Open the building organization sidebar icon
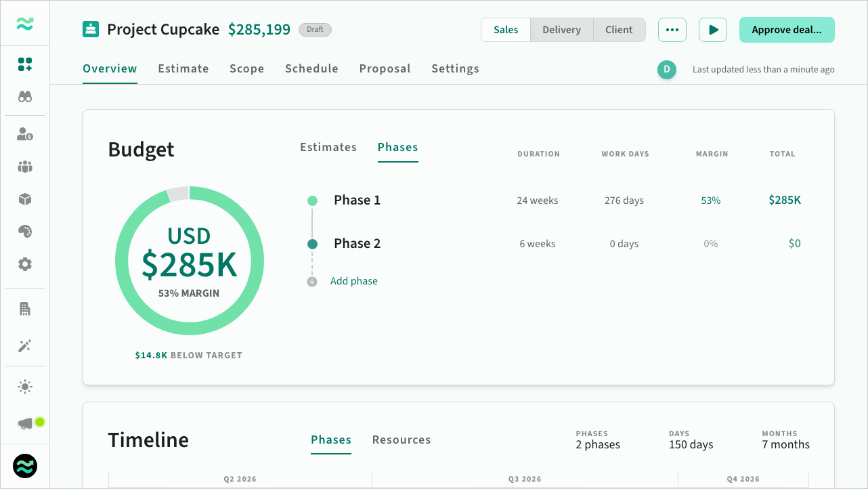The width and height of the screenshot is (868, 489). pos(25,310)
